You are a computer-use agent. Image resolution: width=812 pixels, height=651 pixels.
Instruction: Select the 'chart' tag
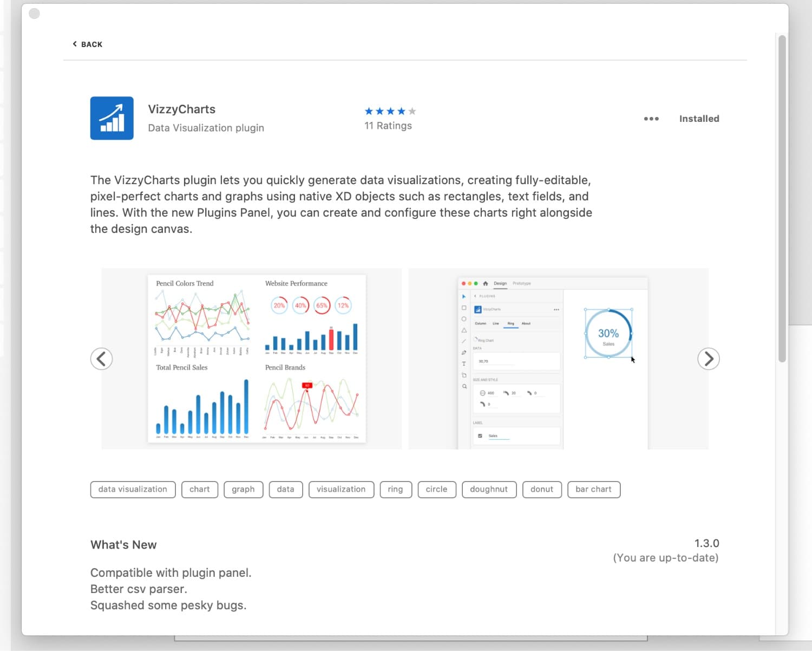199,489
